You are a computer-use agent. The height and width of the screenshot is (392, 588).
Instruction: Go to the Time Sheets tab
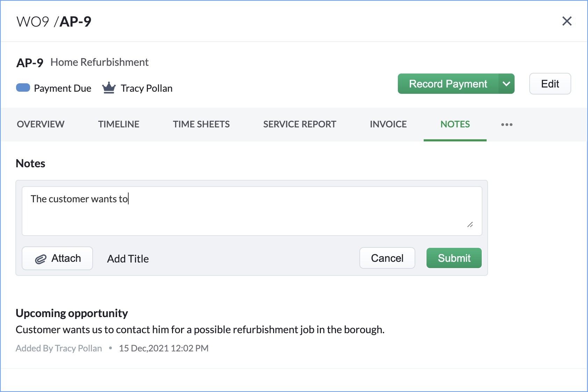coord(201,124)
